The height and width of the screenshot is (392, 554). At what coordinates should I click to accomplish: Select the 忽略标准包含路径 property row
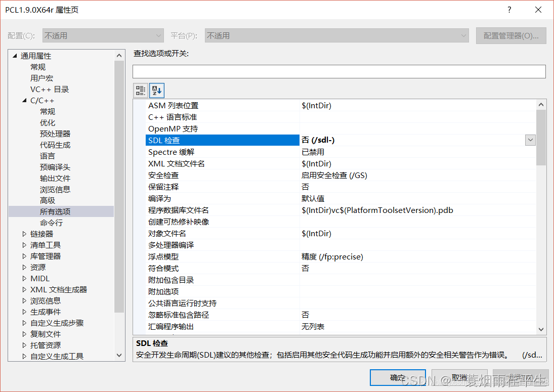[341, 315]
